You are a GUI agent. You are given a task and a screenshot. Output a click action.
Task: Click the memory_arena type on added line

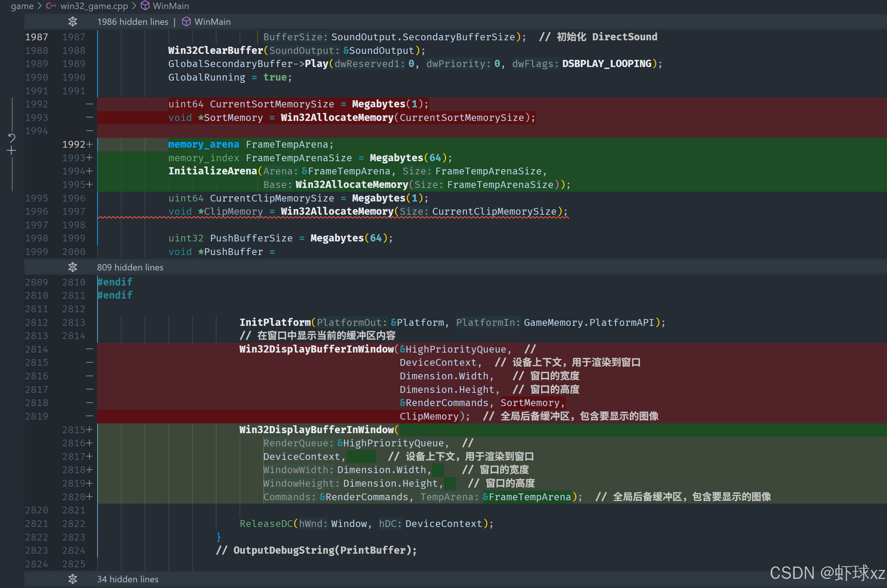[203, 144]
